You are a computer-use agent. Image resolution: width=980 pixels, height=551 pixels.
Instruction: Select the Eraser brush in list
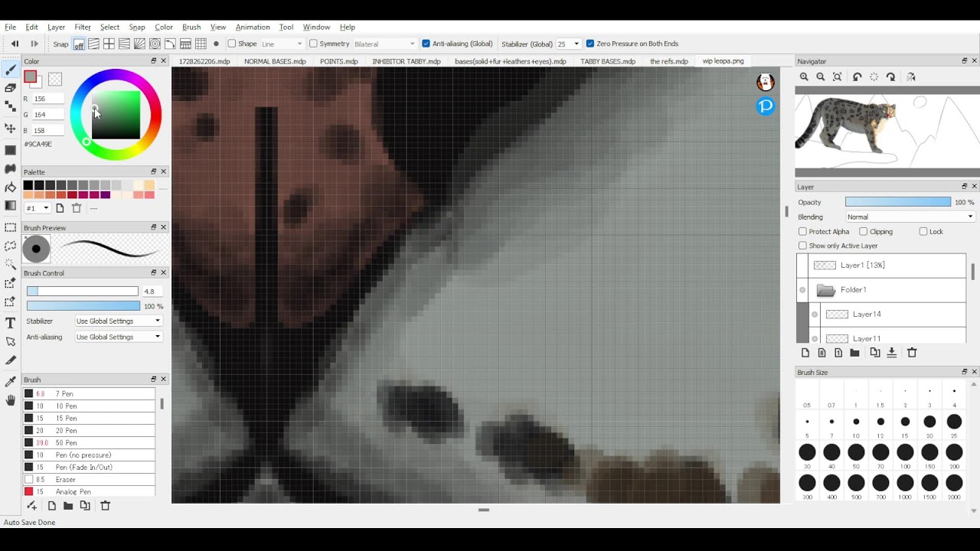[90, 479]
